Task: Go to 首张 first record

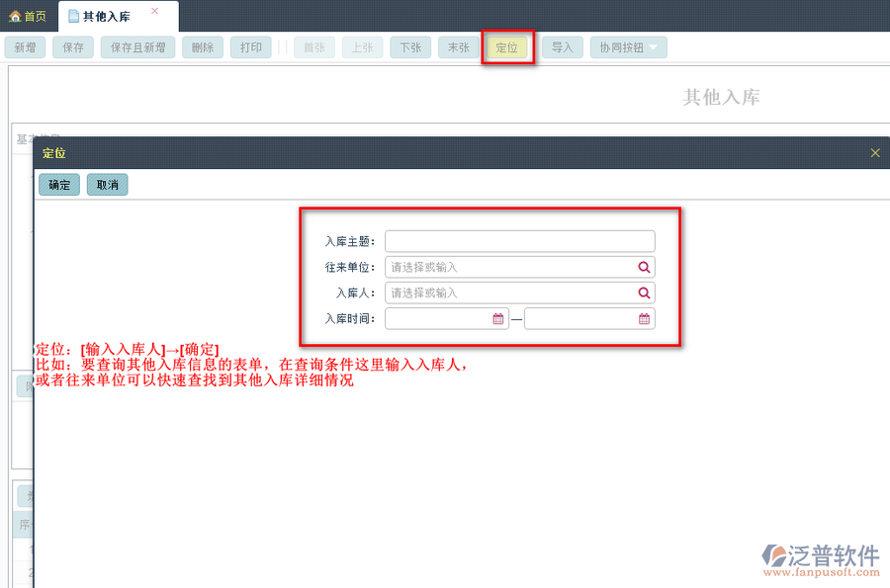Action: (x=314, y=47)
